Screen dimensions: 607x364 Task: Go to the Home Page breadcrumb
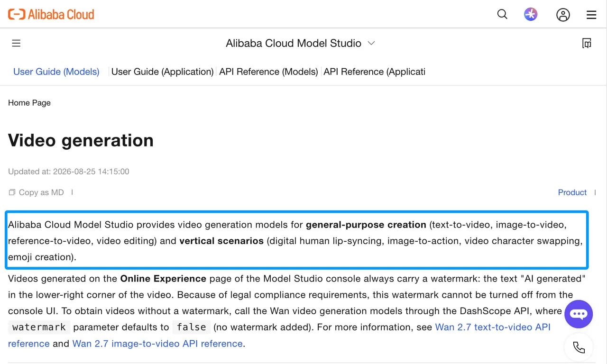point(29,103)
